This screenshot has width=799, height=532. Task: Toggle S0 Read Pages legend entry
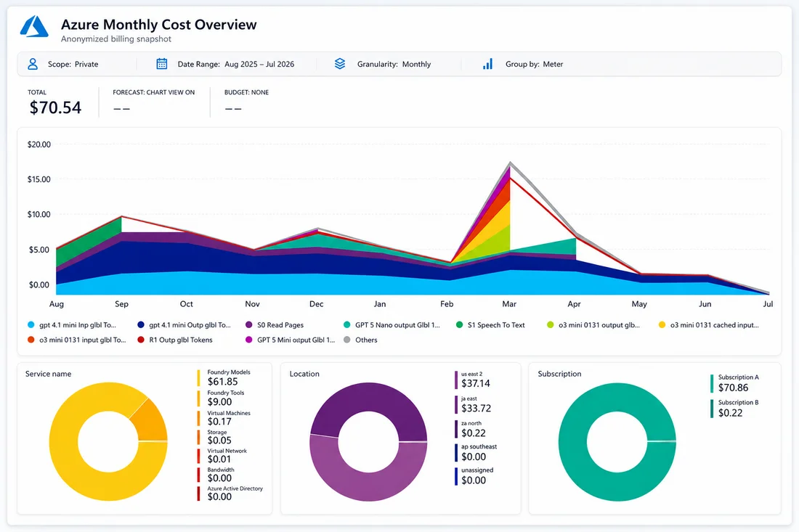pyautogui.click(x=275, y=325)
